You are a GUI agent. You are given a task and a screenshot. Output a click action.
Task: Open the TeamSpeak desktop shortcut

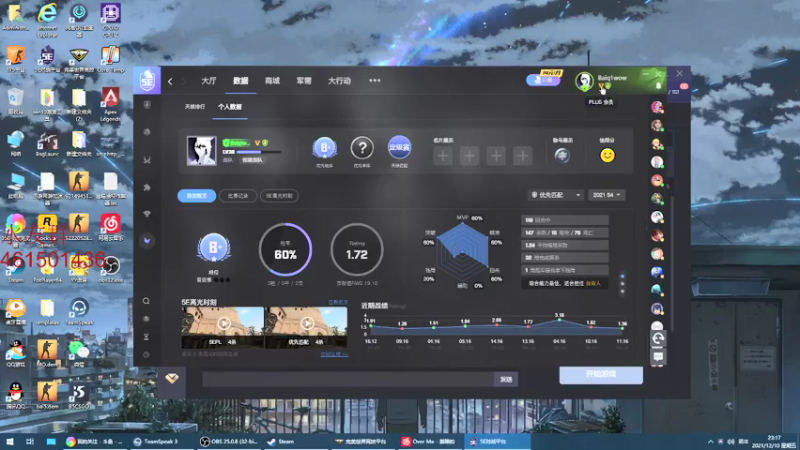pyautogui.click(x=79, y=313)
